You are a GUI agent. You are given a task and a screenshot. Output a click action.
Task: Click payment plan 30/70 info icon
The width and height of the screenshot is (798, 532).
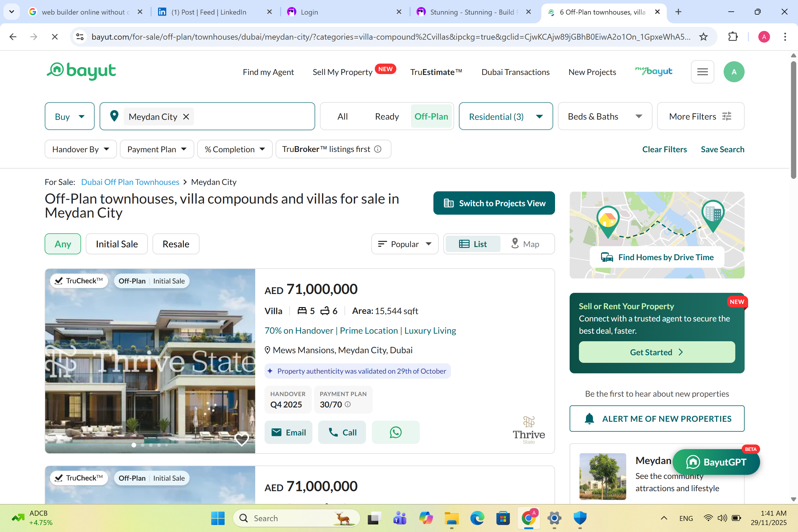point(348,405)
